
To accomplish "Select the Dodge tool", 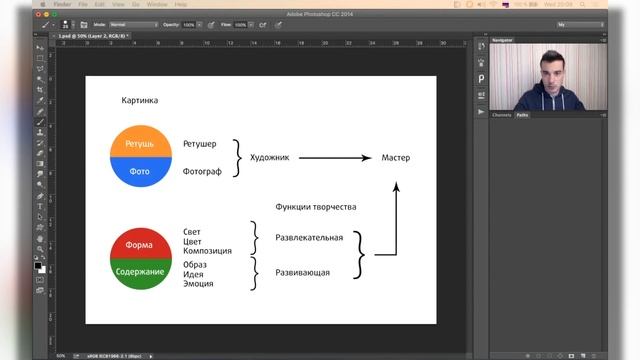I will (40, 185).
